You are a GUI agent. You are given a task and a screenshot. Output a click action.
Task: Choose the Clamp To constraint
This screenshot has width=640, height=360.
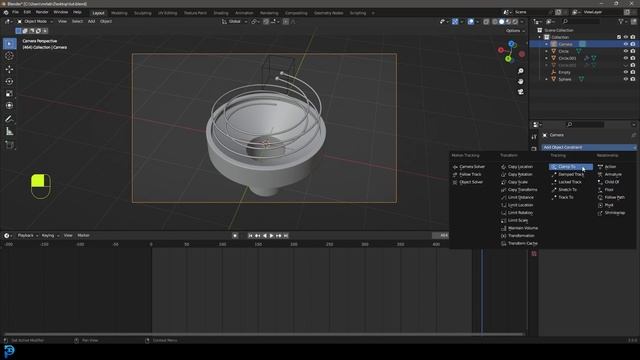point(571,167)
